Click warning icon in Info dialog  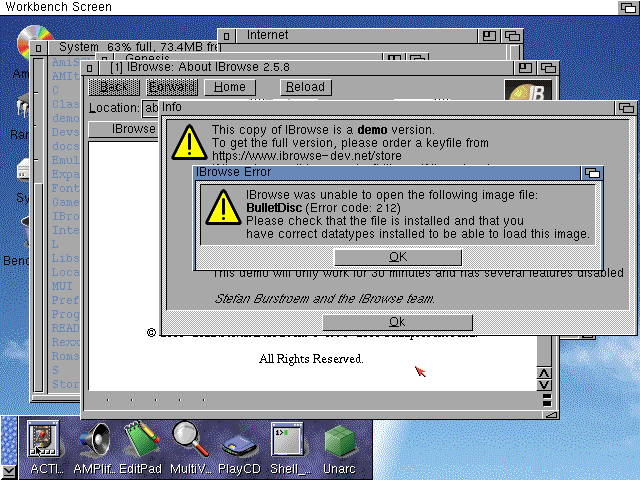[189, 142]
